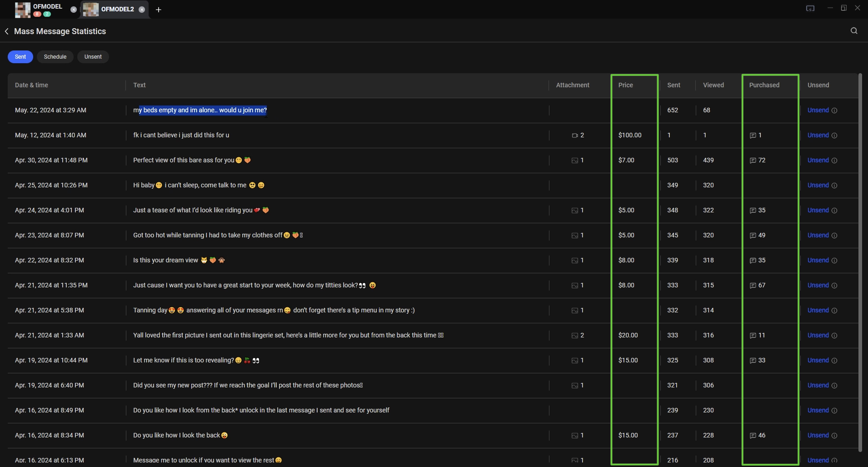868x467 pixels.
Task: Close the OFMODEL2 tab
Action: point(142,10)
